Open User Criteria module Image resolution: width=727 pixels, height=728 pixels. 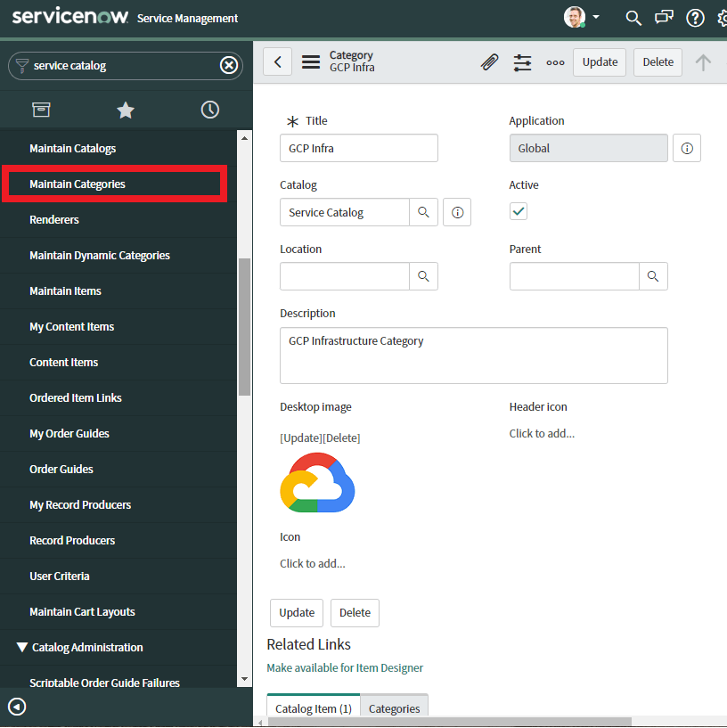(60, 577)
